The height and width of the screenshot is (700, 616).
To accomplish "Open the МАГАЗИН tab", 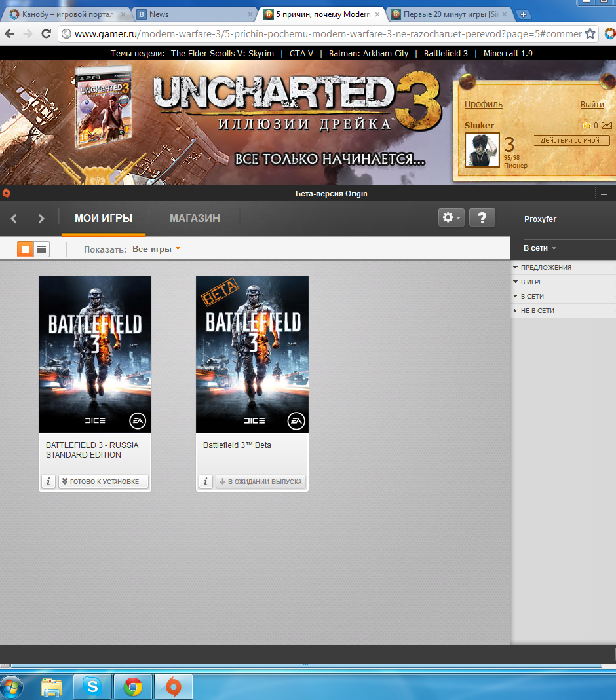I will coord(195,218).
